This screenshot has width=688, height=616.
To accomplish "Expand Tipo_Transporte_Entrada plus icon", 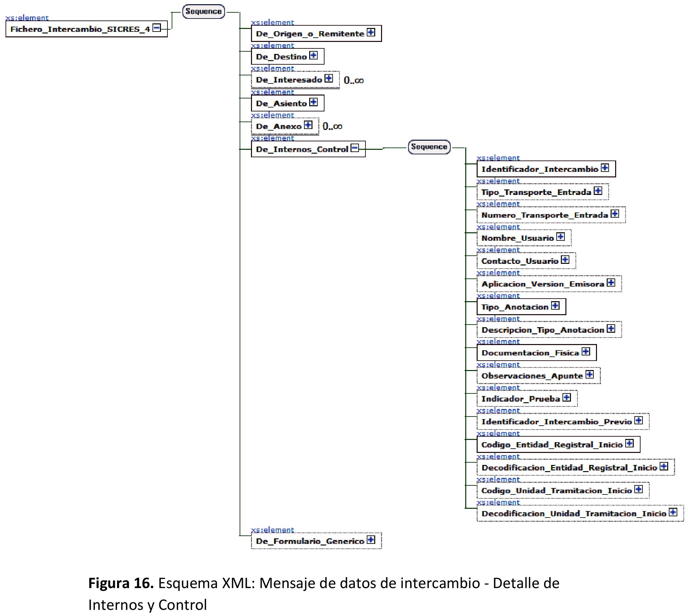I will click(598, 191).
